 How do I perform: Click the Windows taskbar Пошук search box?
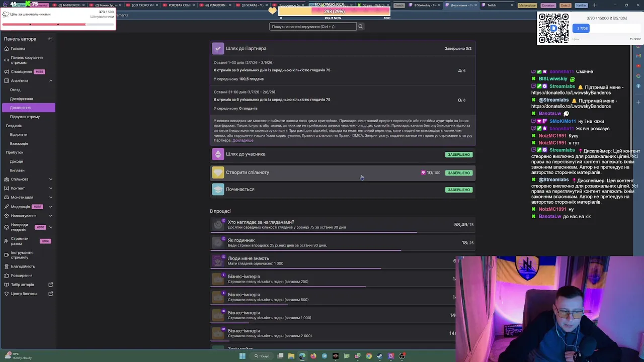coord(262,356)
